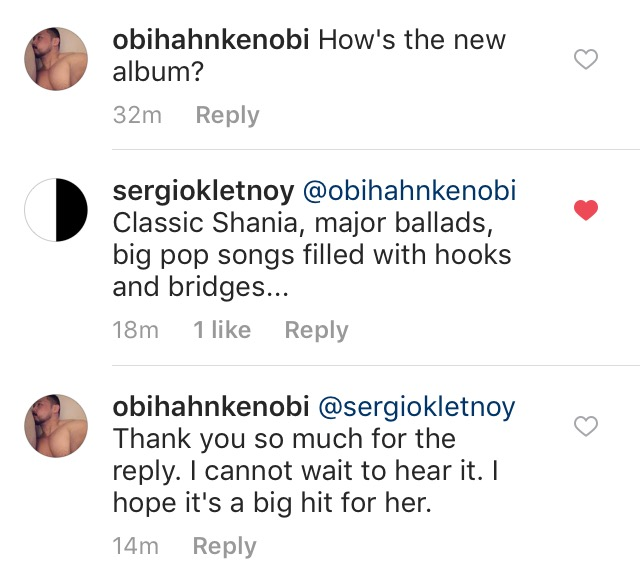Tap the 32m timestamp on first comment

[x=138, y=116]
